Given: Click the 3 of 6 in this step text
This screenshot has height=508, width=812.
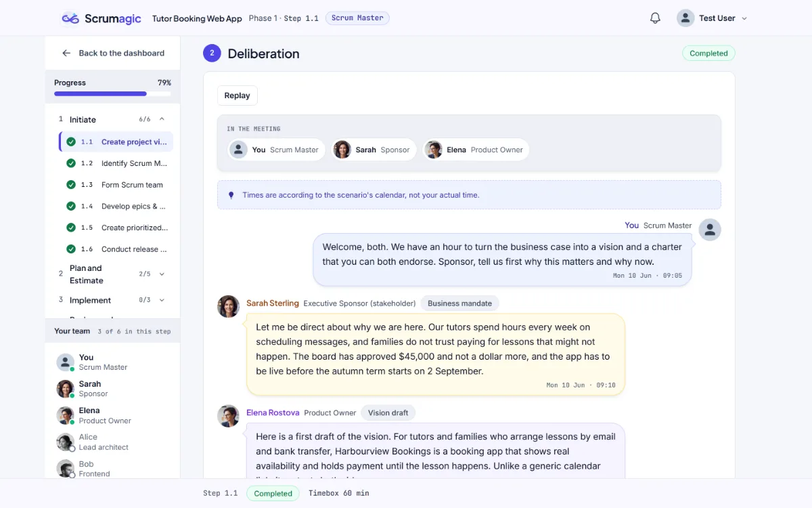Looking at the screenshot, I should click(x=134, y=332).
